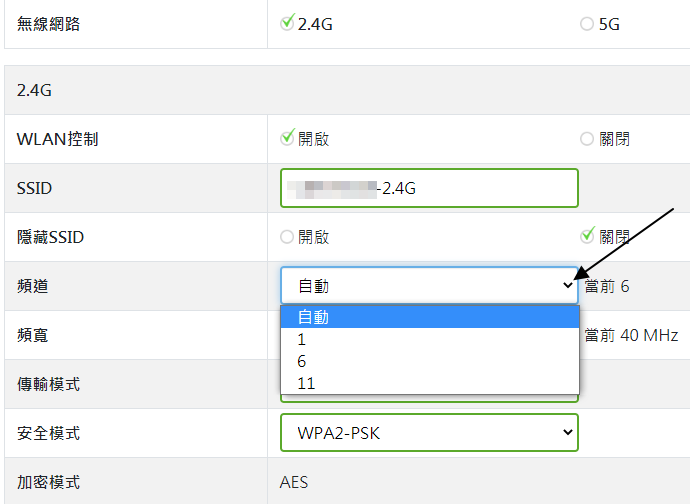Click the 當前 40 MHz bandwidth label

coord(631,335)
